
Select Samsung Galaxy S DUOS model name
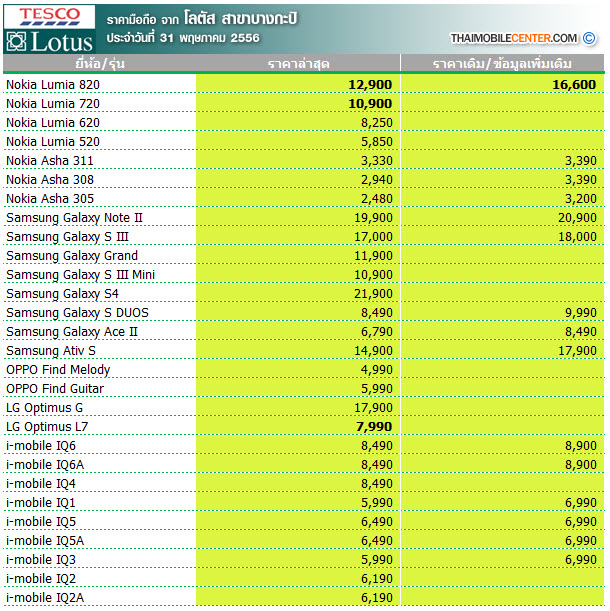tap(77, 313)
